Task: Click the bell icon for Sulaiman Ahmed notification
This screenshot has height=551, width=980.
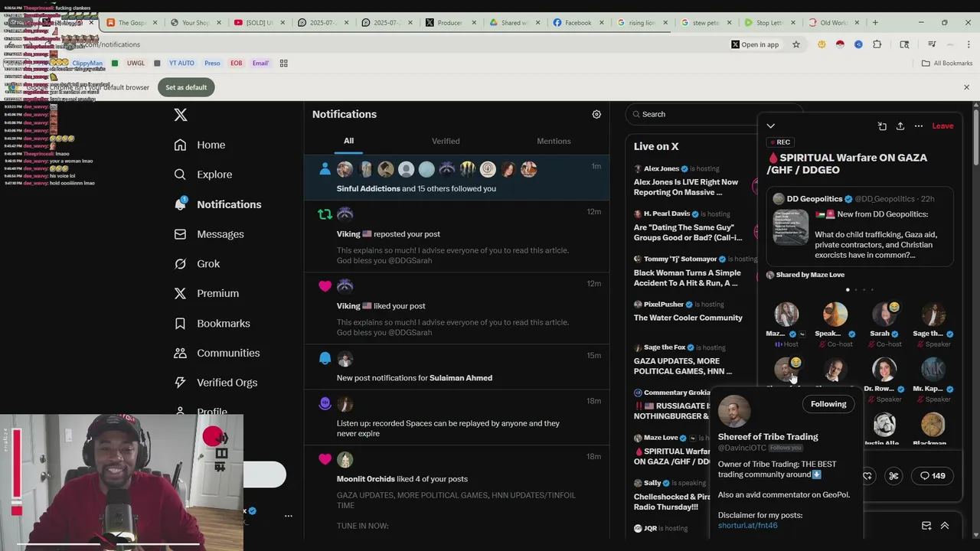Action: [x=325, y=358]
